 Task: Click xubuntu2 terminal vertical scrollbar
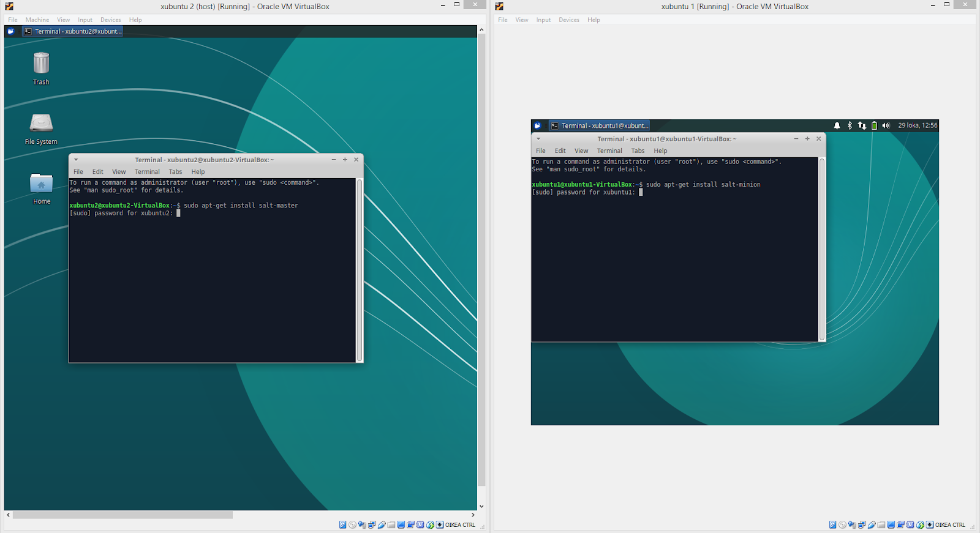point(360,270)
